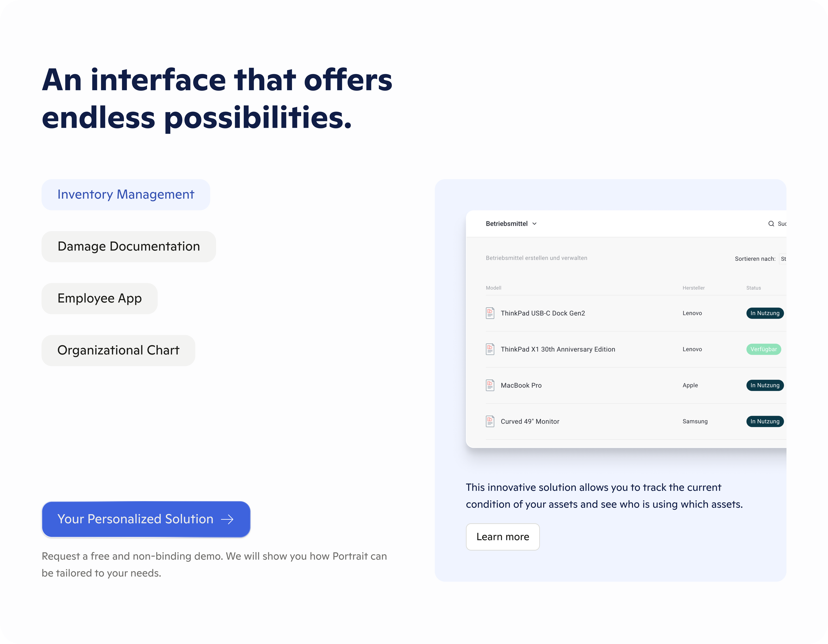828x644 pixels.
Task: Toggle the Verfügbar status badge on ThinkPad X1
Action: point(764,349)
